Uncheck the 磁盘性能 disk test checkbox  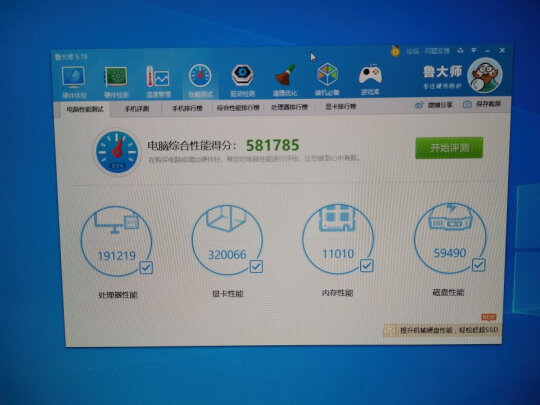tap(479, 265)
